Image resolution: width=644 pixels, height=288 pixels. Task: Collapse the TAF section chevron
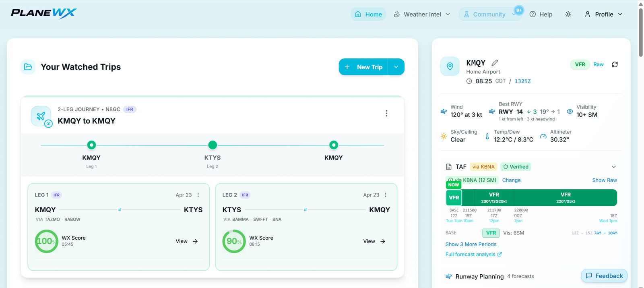(x=614, y=167)
